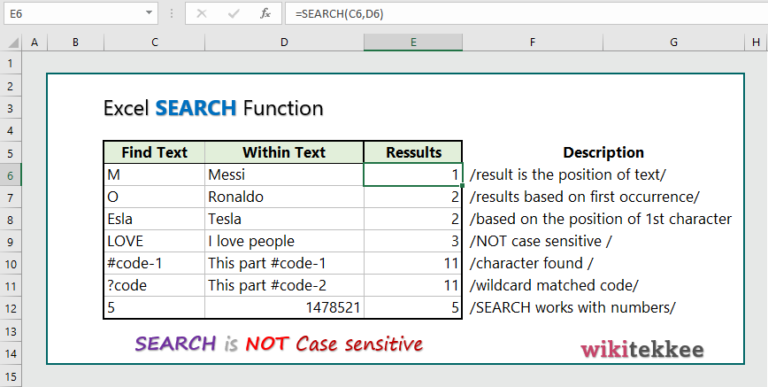The width and height of the screenshot is (768, 387).
Task: Click the formula bar with =SEARCH(C6,D6)
Action: click(527, 14)
